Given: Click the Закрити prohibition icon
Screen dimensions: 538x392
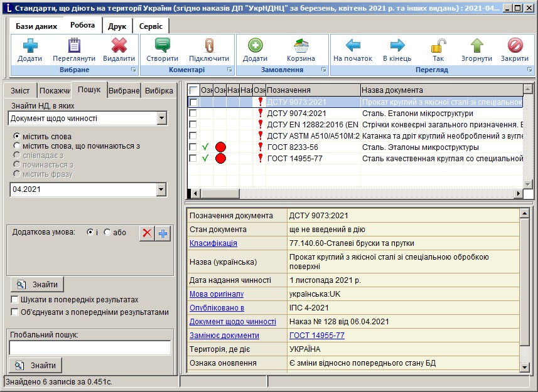Looking at the screenshot, I should pyautogui.click(x=515, y=46).
